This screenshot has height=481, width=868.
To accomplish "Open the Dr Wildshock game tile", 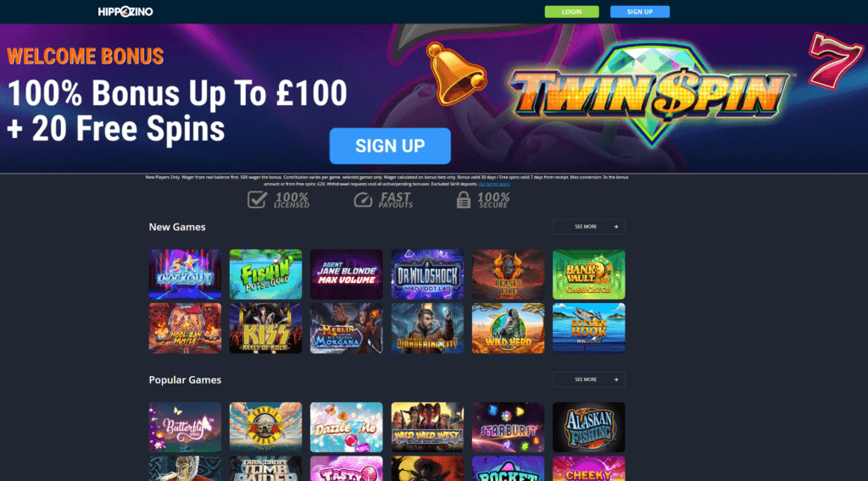I will coord(427,274).
